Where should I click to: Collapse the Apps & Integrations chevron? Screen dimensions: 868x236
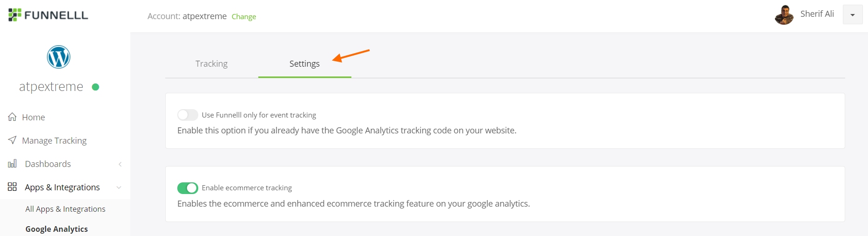pyautogui.click(x=119, y=187)
